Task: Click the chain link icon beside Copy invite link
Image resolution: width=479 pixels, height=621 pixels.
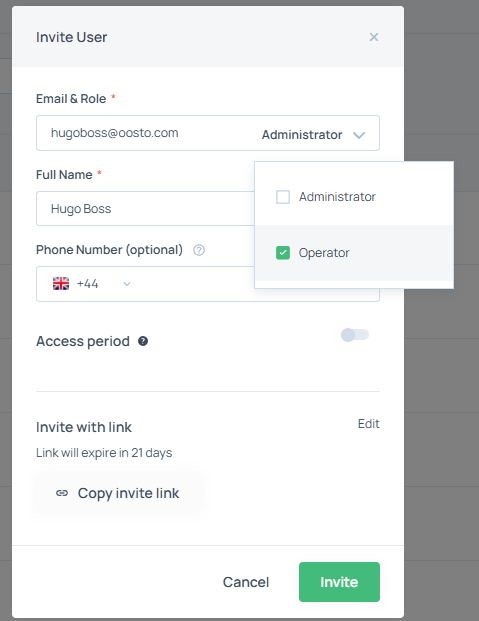Action: point(62,493)
